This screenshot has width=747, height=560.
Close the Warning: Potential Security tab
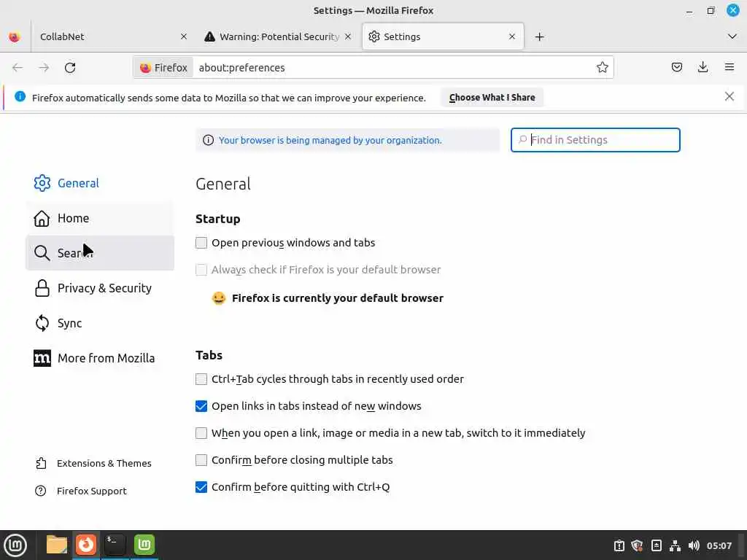[348, 36]
